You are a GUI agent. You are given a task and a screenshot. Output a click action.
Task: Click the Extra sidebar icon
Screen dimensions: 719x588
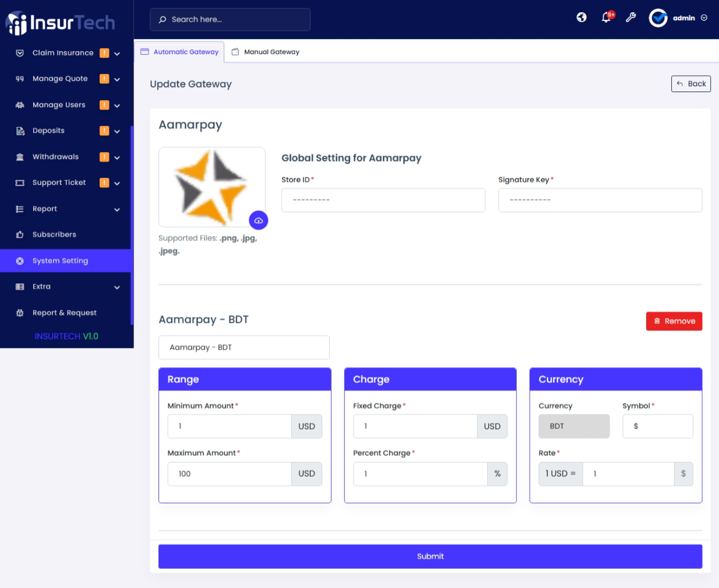point(20,287)
